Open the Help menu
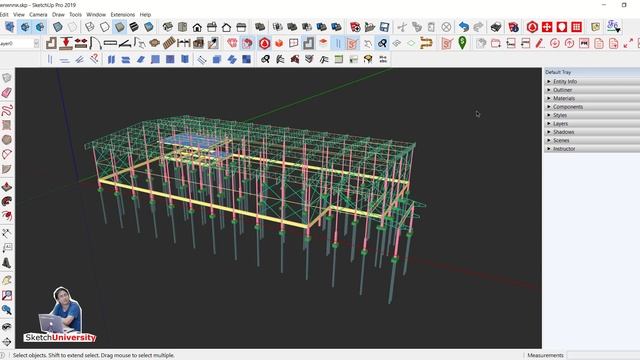The width and height of the screenshot is (640, 360). coord(145,14)
